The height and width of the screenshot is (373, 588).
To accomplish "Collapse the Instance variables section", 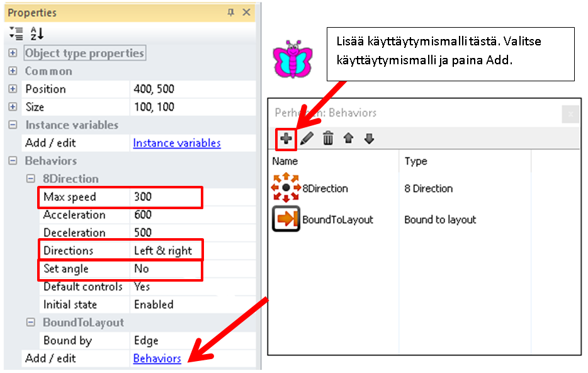I will click(13, 125).
